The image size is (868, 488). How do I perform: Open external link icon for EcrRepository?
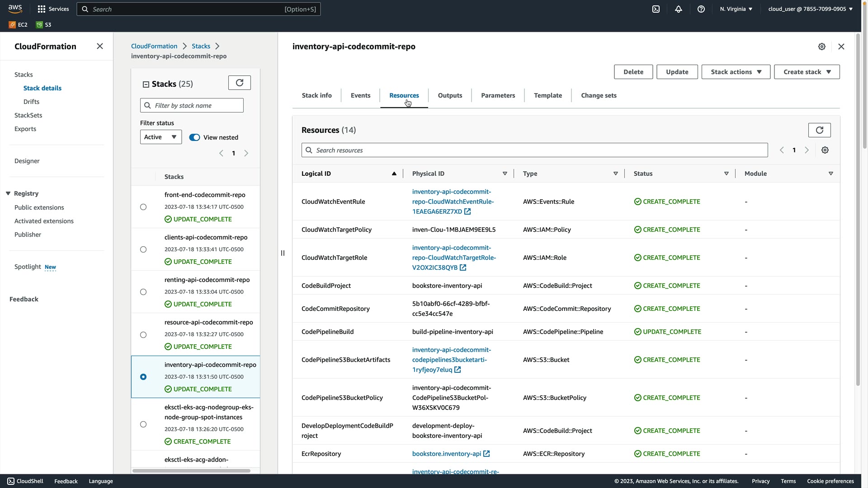[486, 454]
